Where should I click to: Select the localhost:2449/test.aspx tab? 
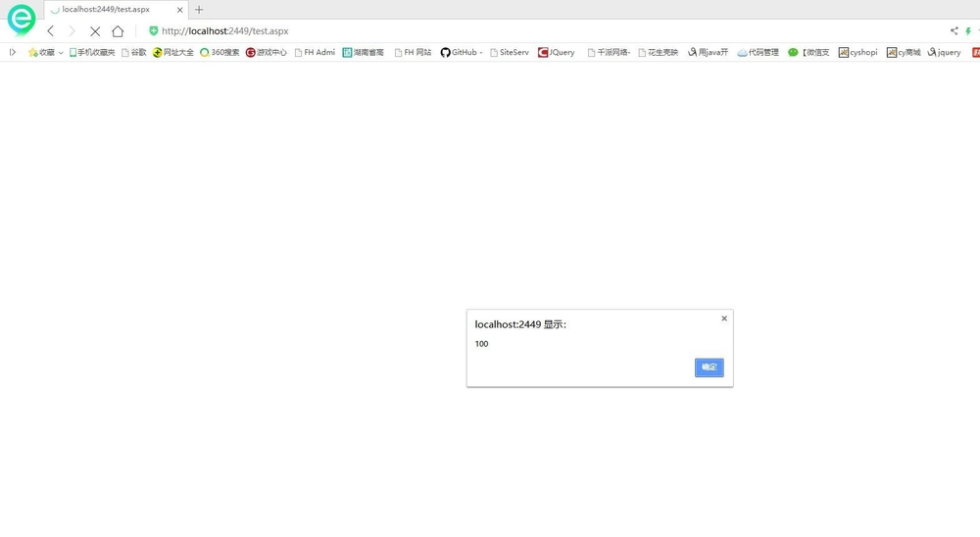[106, 10]
